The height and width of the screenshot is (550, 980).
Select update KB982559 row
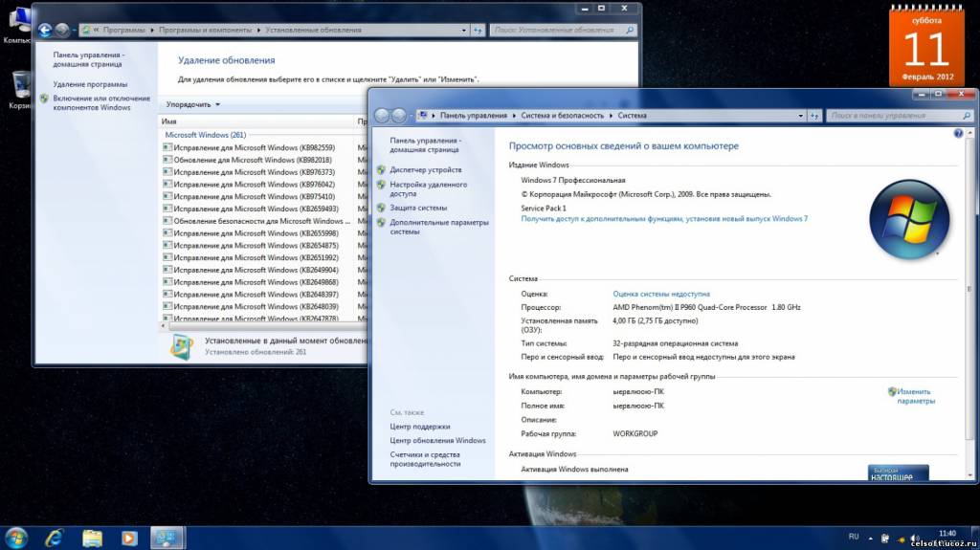(255, 147)
